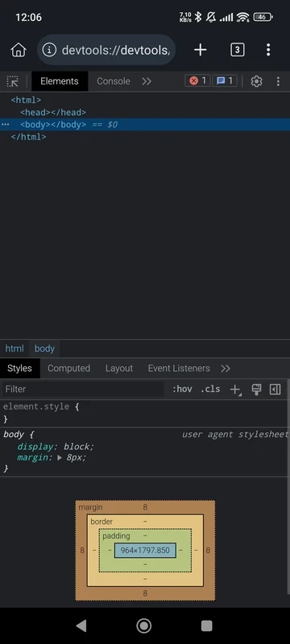Select the <html> opening tag node
The image size is (290, 644).
(26, 100)
